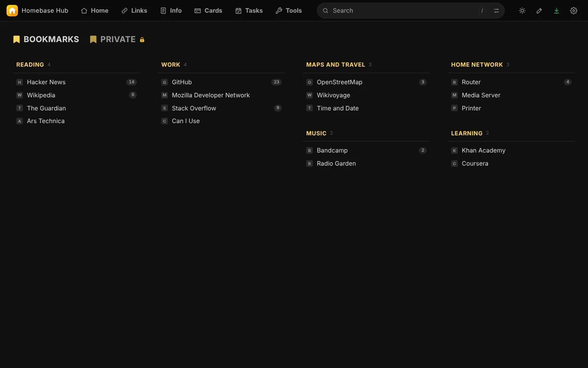
Task: Click the R icon beside Router
Action: point(454,82)
